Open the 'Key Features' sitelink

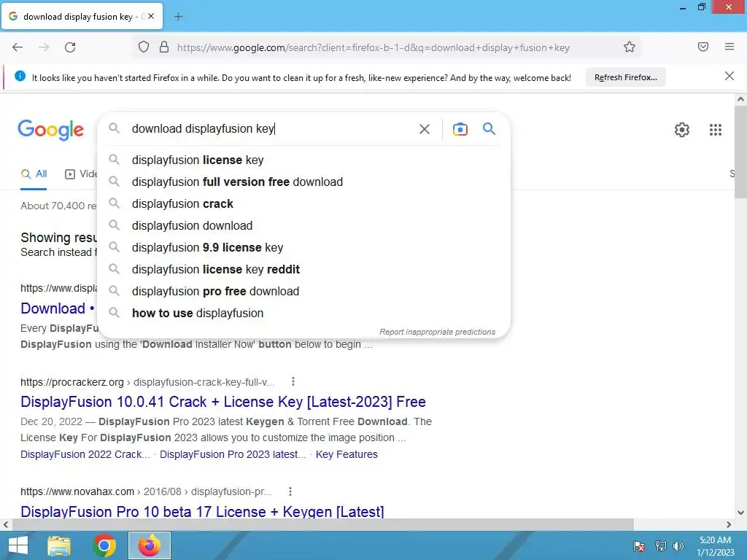(x=347, y=454)
